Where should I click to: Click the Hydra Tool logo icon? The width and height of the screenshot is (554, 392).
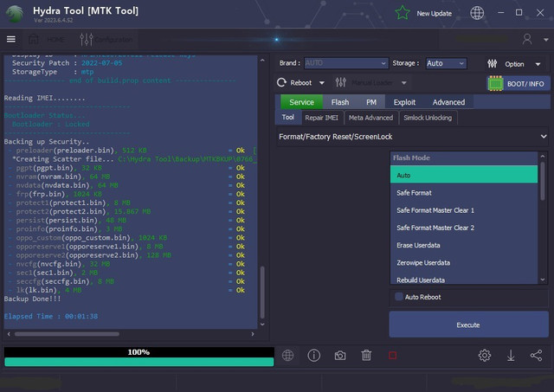(15, 14)
